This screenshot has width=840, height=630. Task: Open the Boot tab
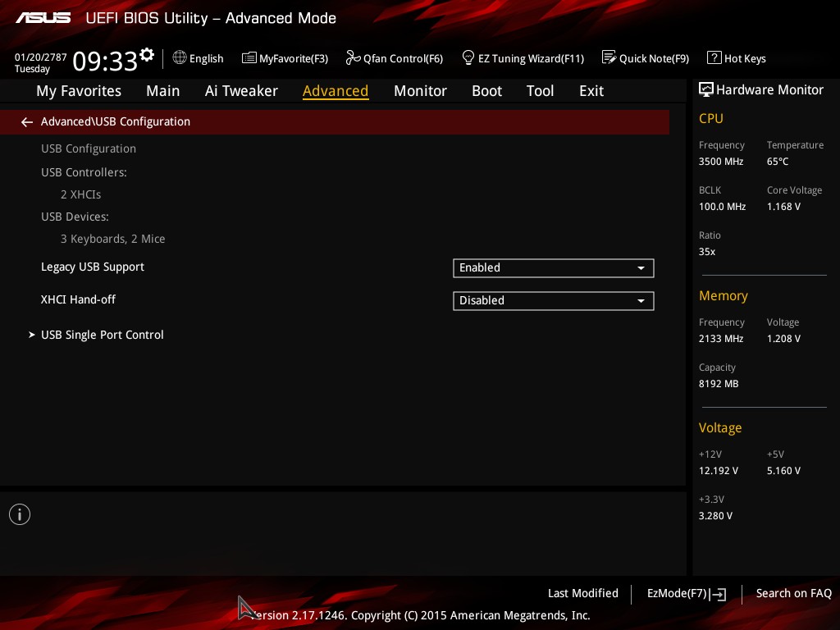pyautogui.click(x=486, y=91)
